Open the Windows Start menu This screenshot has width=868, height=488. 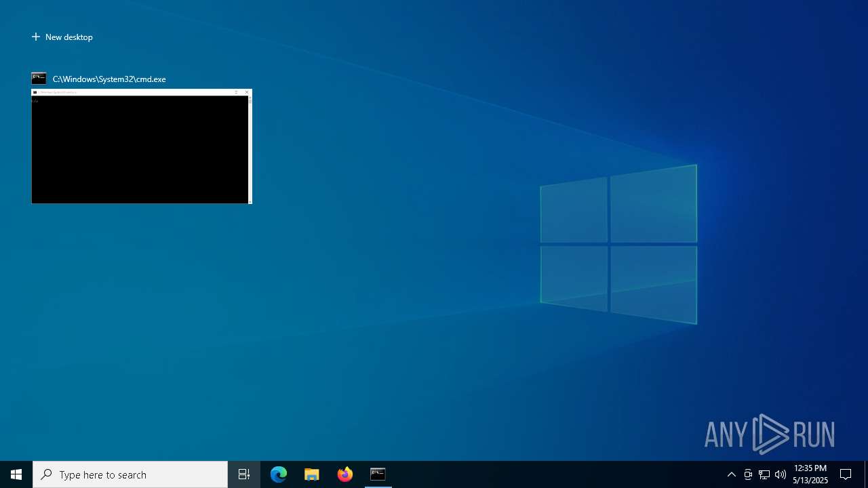16,474
